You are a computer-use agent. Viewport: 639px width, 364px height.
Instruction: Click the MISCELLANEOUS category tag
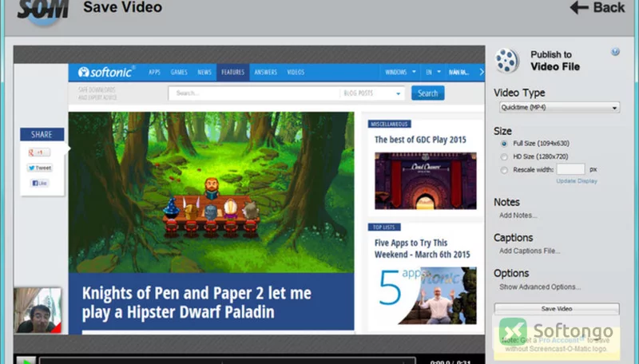(389, 124)
